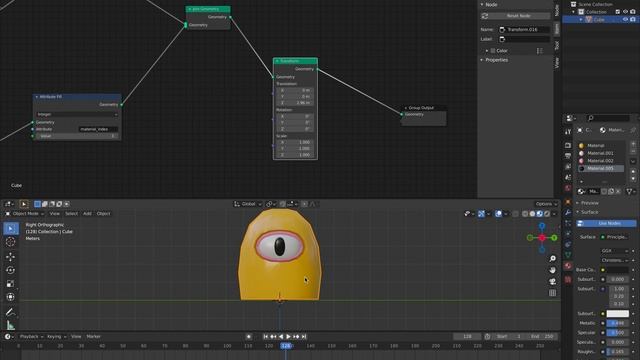Switch to rendered shading mode
Viewport: 640px width, 360px height.
click(547, 214)
